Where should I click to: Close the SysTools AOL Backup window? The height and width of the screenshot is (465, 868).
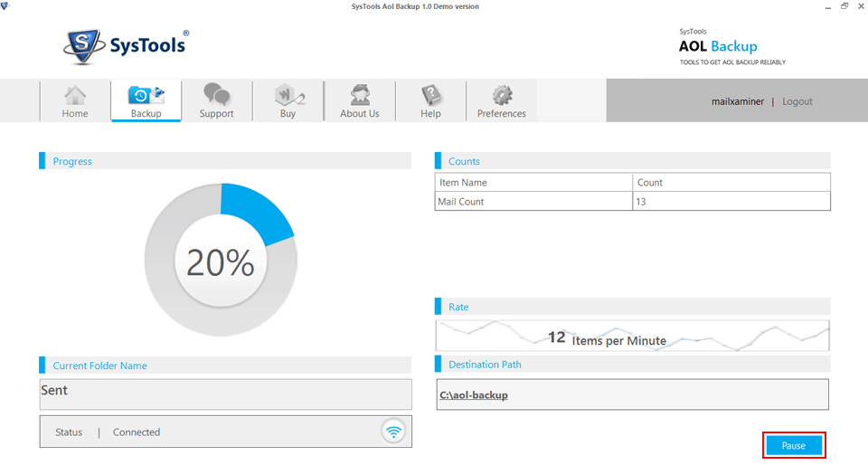pos(861,6)
